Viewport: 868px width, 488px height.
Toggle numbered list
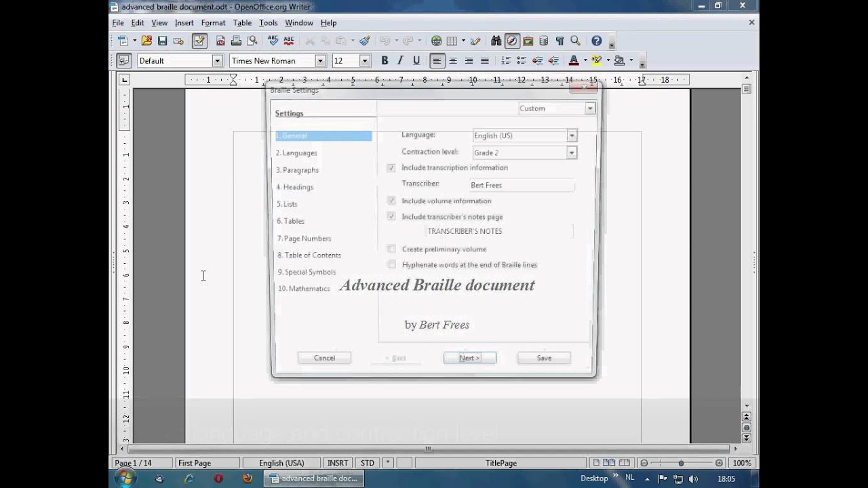tap(505, 60)
